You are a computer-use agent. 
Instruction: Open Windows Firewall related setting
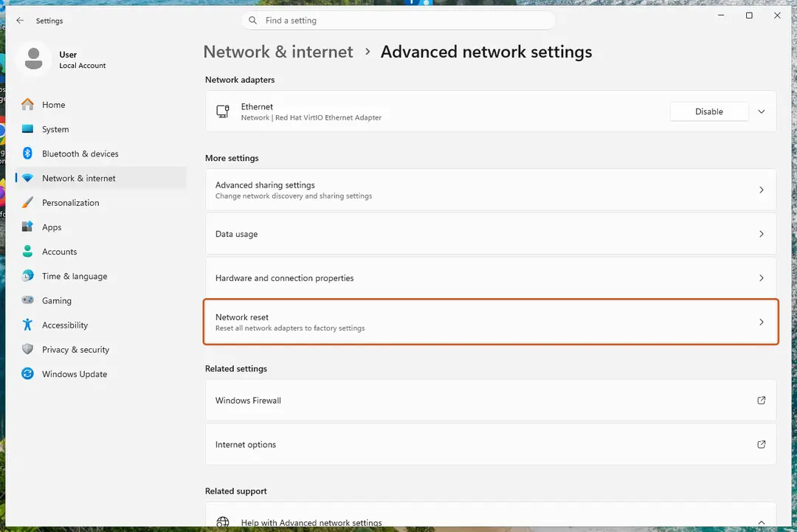(x=491, y=401)
